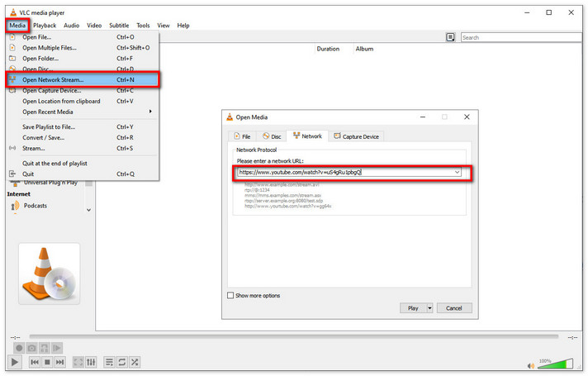Click the frame-by-frame icon
Image resolution: width=588 pixels, height=376 pixels.
coord(57,348)
